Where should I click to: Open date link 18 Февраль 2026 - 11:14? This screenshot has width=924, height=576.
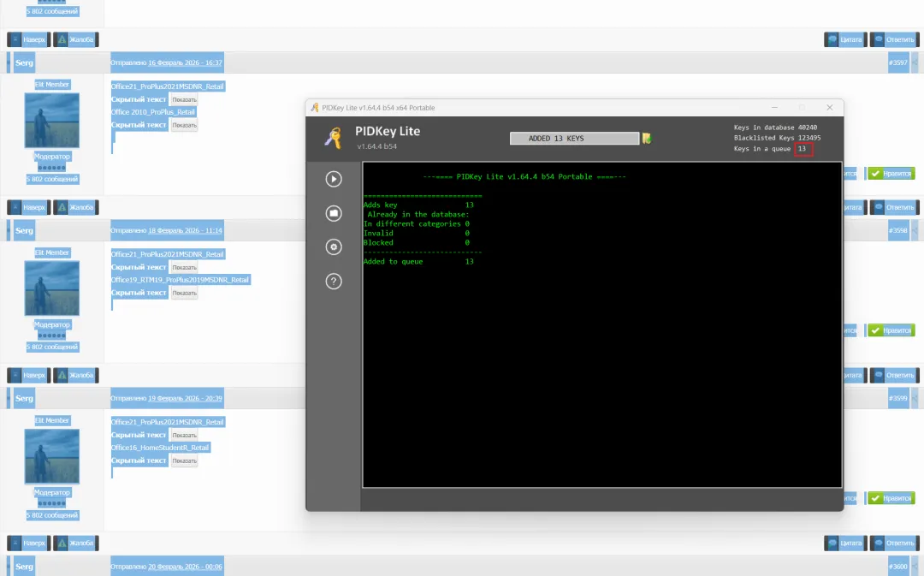[x=185, y=230]
